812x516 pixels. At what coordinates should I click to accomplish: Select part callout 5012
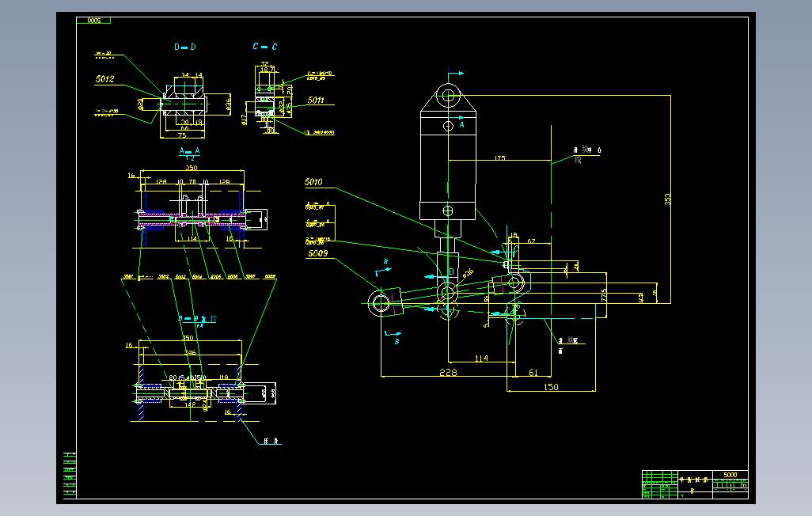click(104, 79)
